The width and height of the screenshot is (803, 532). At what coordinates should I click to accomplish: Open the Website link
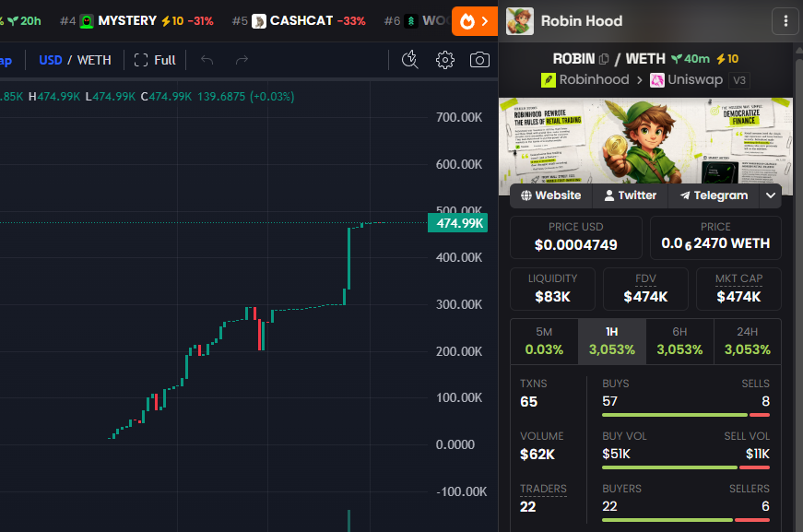tap(551, 195)
